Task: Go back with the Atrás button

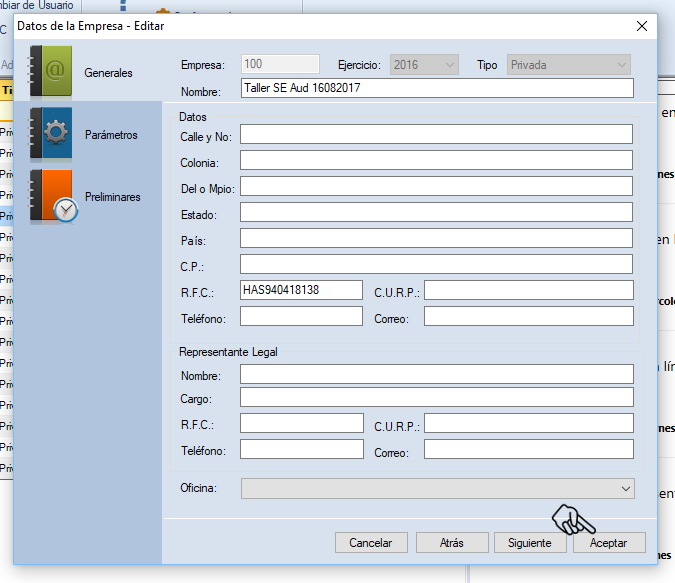Action: click(451, 543)
